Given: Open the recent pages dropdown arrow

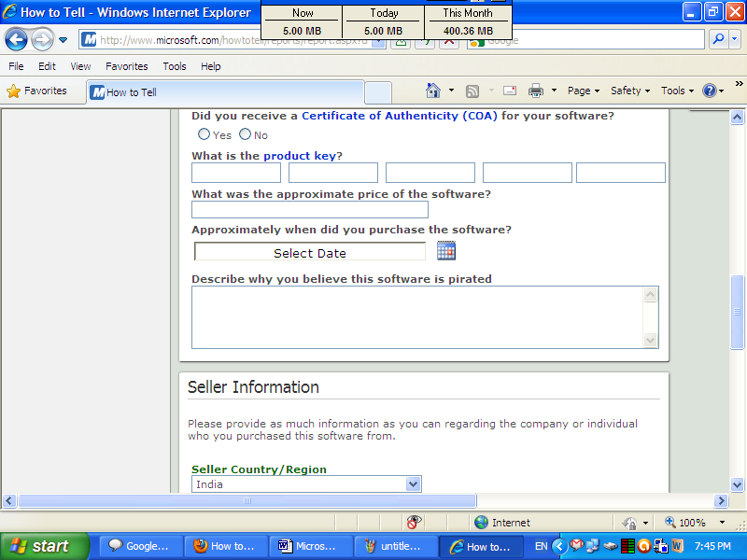Looking at the screenshot, I should click(x=63, y=40).
